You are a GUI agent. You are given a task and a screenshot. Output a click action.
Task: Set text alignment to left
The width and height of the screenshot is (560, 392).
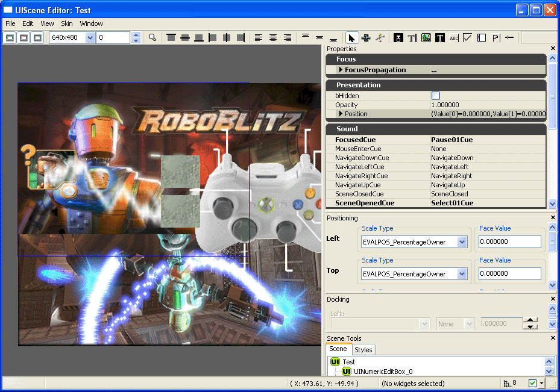click(259, 37)
